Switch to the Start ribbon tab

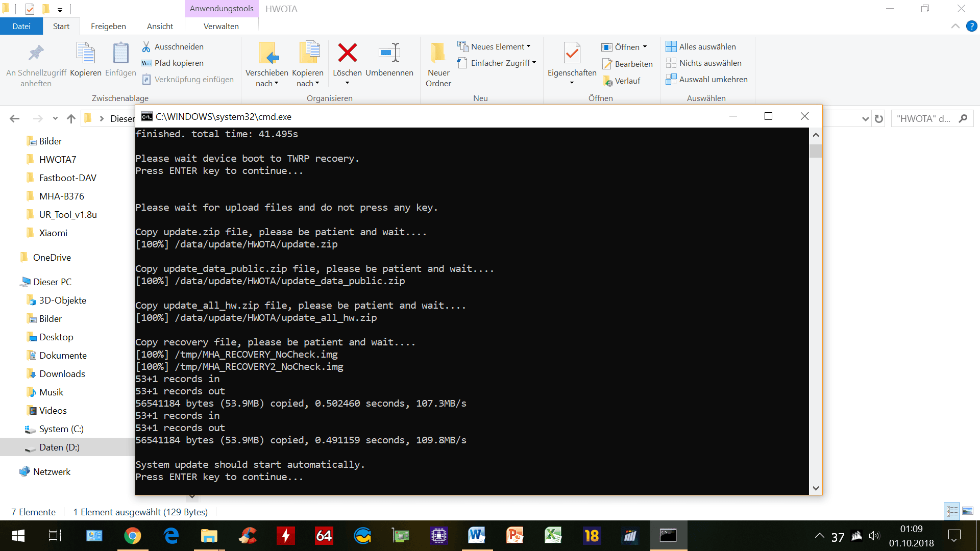point(61,26)
